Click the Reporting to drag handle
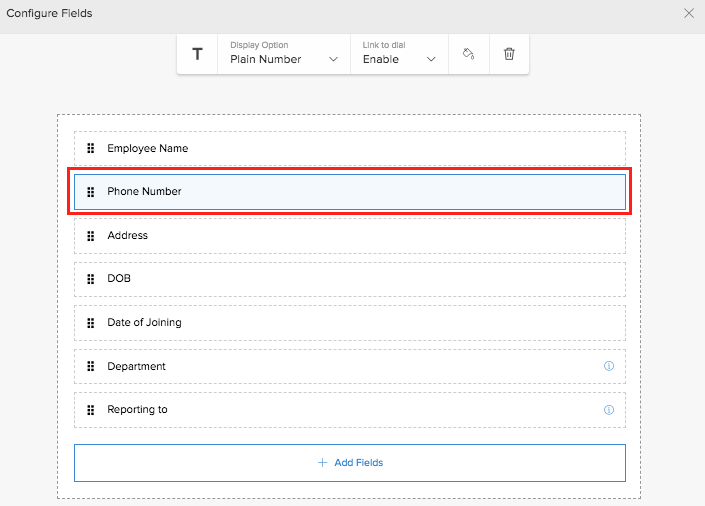 click(x=91, y=410)
